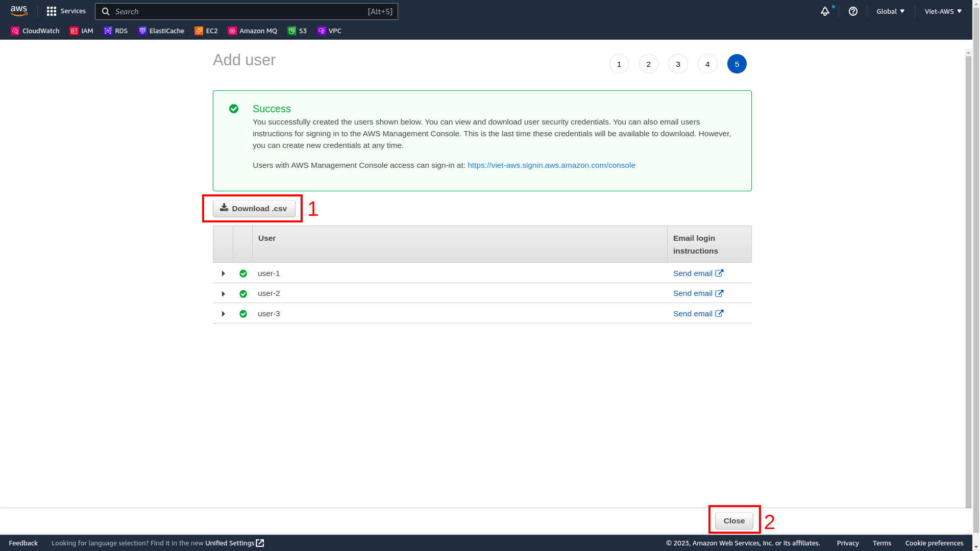Open Unified Settings link
The image size is (980, 551).
click(x=234, y=543)
